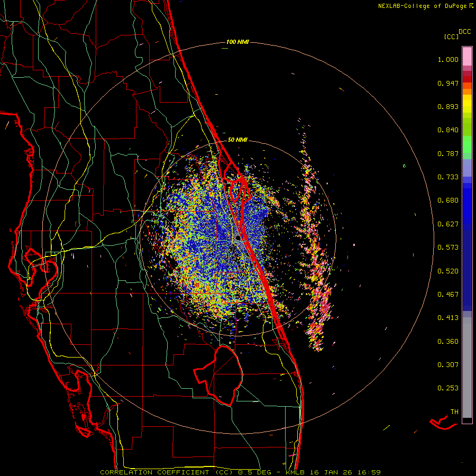The image size is (476, 476).
Task: Click the 0.893 color scale value
Action: click(x=448, y=106)
